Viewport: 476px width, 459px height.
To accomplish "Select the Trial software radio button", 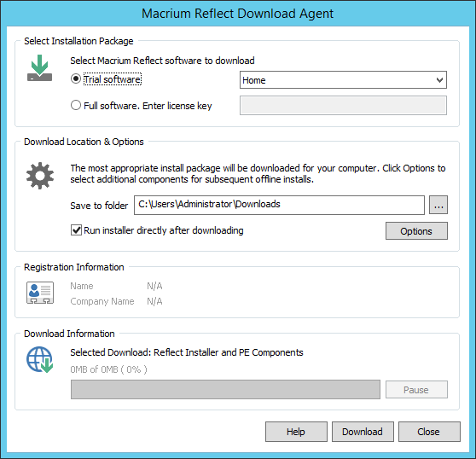I will pos(76,79).
